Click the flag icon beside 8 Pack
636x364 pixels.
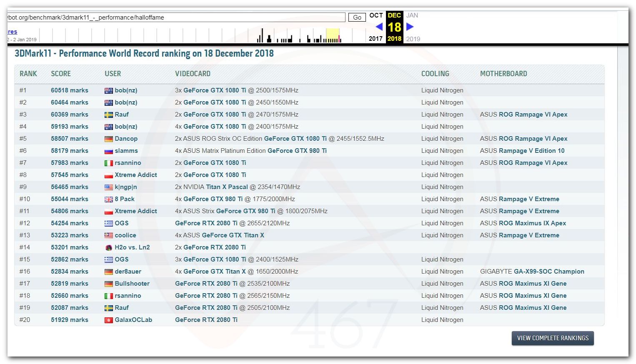108,199
